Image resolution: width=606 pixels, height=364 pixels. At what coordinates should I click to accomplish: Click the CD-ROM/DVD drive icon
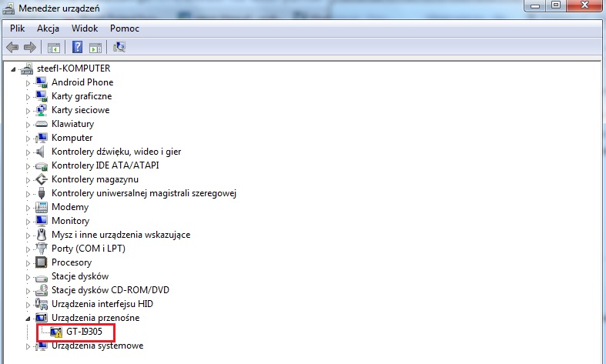42,290
